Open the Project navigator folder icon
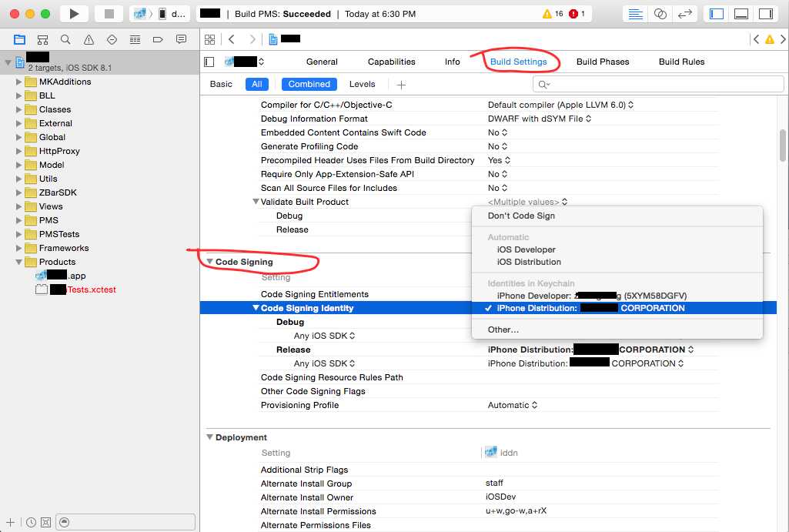The image size is (789, 532). click(x=19, y=39)
